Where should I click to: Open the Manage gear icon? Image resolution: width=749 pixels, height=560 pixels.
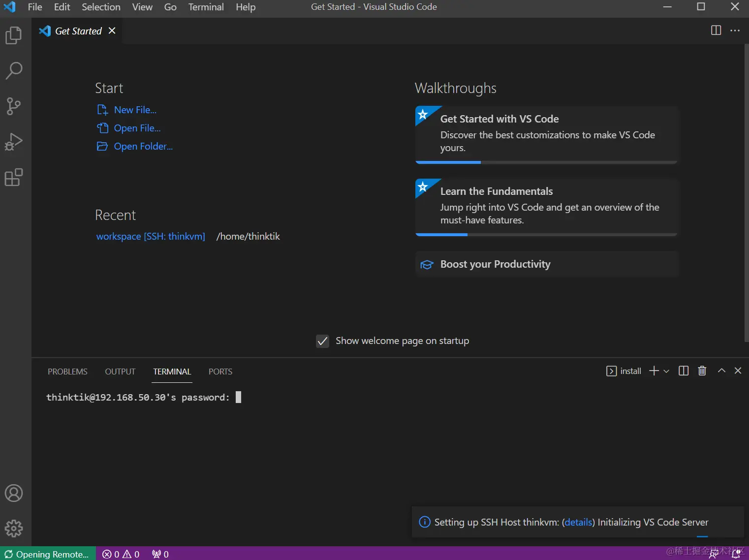[14, 529]
